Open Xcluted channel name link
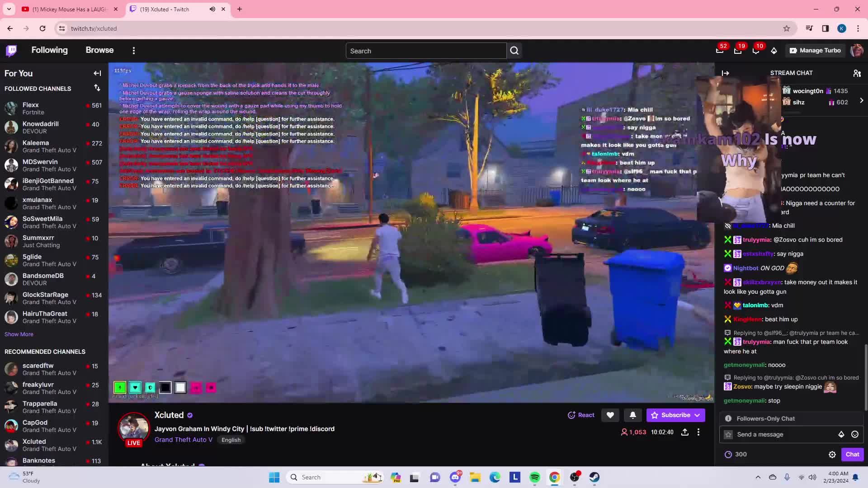The height and width of the screenshot is (488, 868). point(169,415)
